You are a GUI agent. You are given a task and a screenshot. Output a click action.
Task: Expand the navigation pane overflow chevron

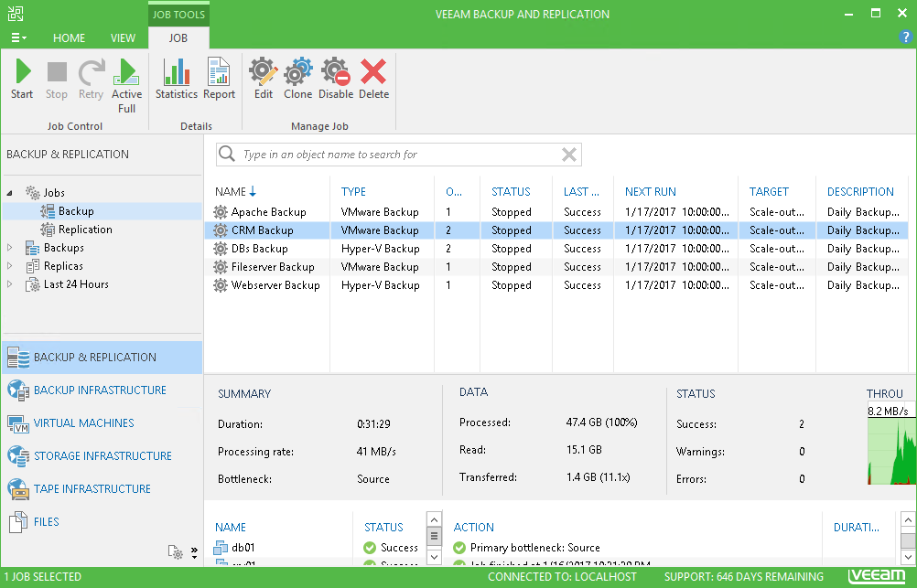tap(194, 552)
